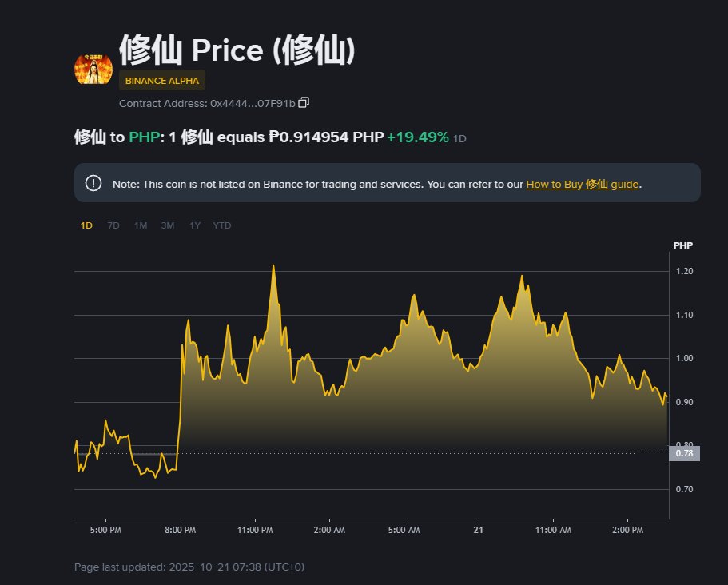728x585 pixels.
Task: Open the How to Buy 修仙 guide link
Action: pos(583,185)
